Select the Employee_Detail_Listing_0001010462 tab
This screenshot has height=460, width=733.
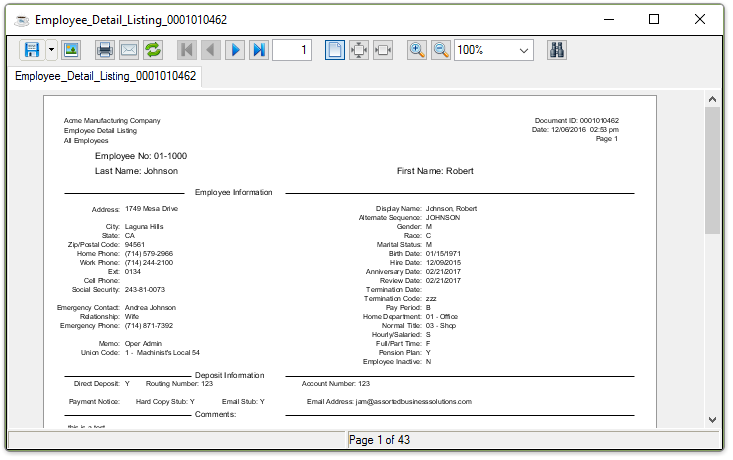[x=106, y=76]
